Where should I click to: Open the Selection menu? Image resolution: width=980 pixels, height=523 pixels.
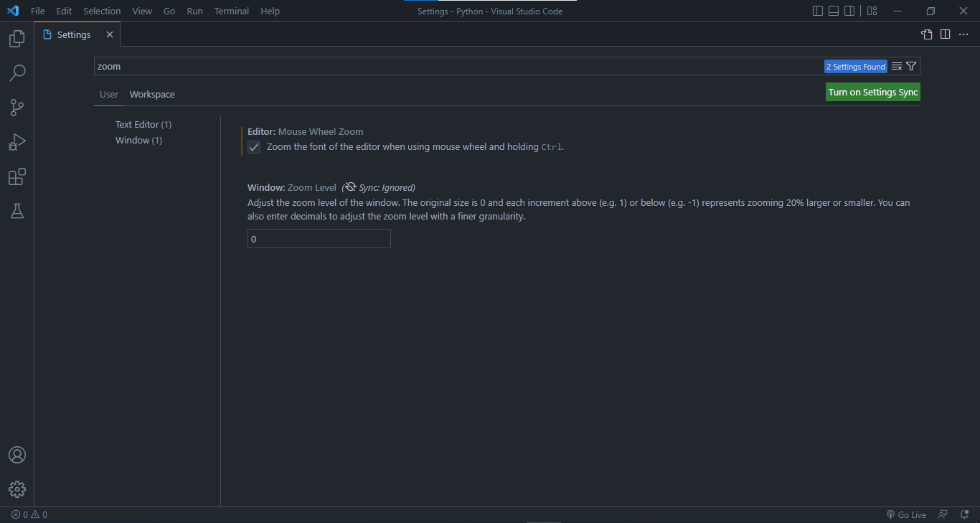point(102,11)
